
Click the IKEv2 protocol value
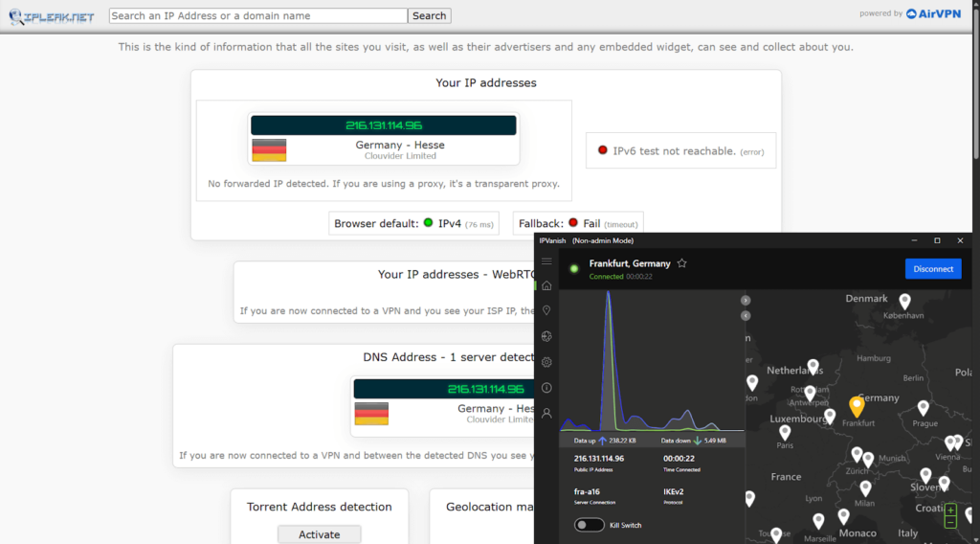673,491
